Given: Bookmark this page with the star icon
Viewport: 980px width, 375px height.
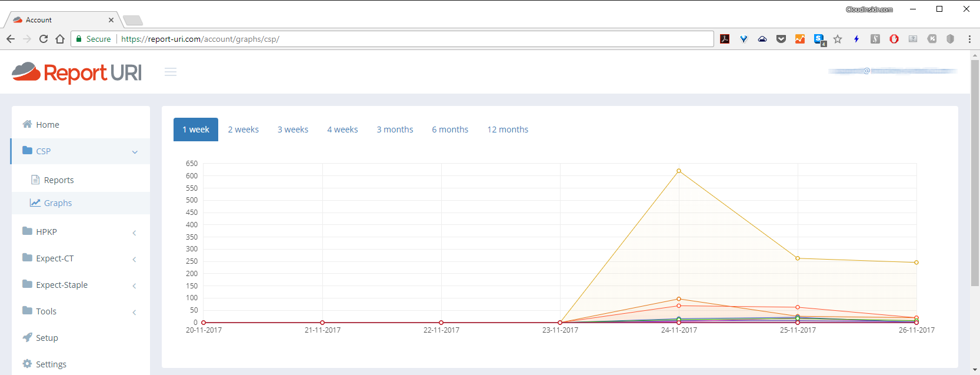Looking at the screenshot, I should click(x=838, y=39).
